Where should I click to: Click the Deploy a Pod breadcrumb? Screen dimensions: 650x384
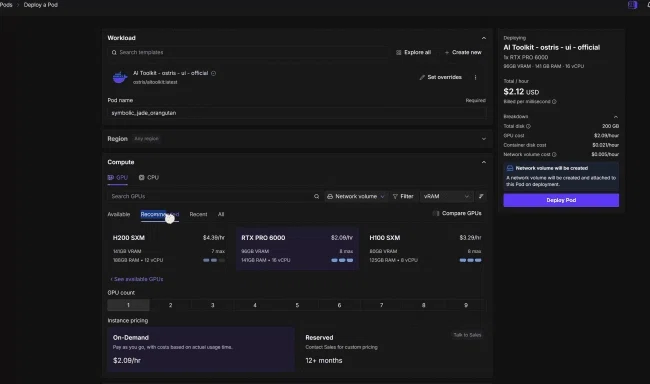tap(41, 5)
